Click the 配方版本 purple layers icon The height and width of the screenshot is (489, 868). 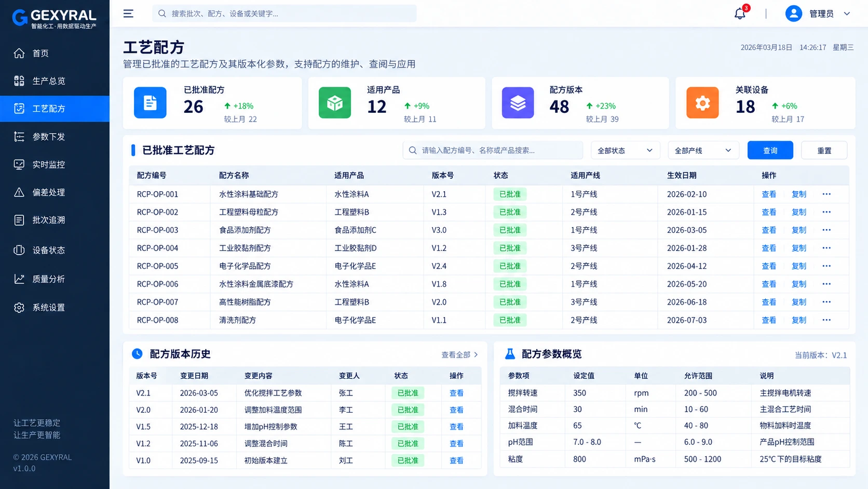[518, 102]
